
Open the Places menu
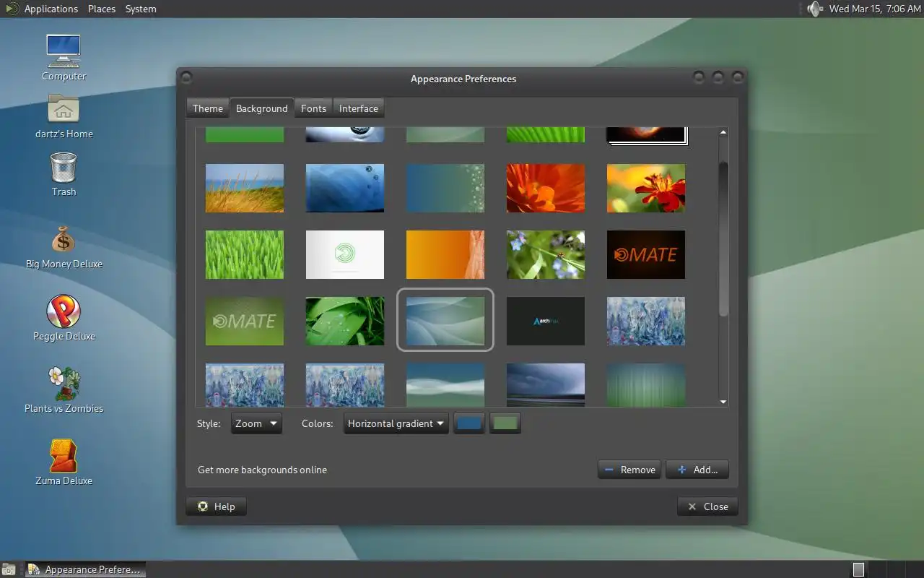(x=102, y=9)
